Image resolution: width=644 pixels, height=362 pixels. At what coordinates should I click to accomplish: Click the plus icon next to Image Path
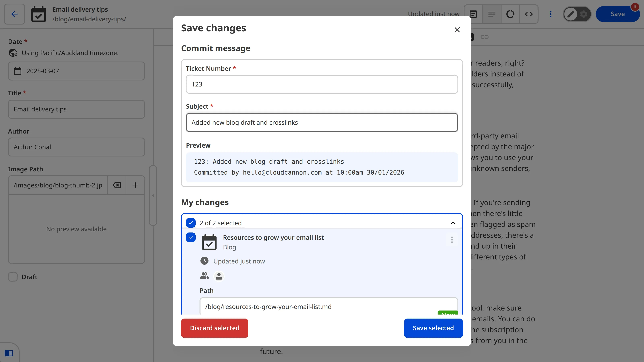coord(135,185)
